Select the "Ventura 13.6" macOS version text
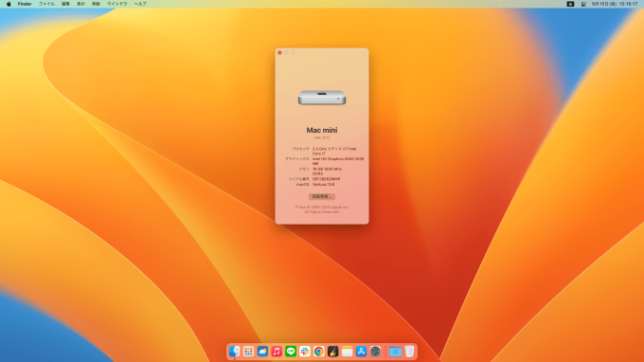Image resolution: width=644 pixels, height=362 pixels. pyautogui.click(x=323, y=185)
